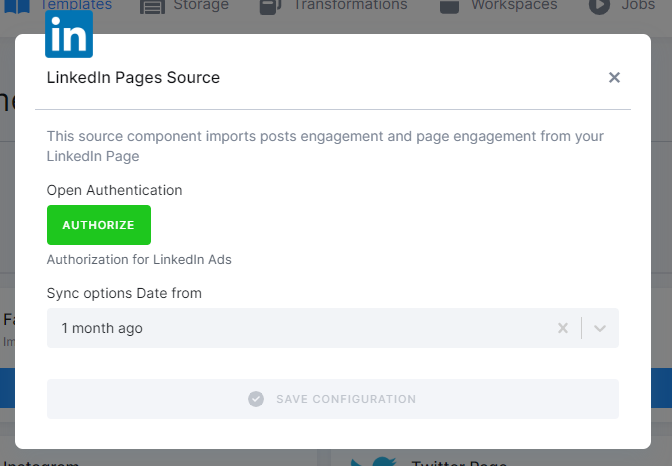Click the source component description text
672x466 pixels.
(x=325, y=146)
